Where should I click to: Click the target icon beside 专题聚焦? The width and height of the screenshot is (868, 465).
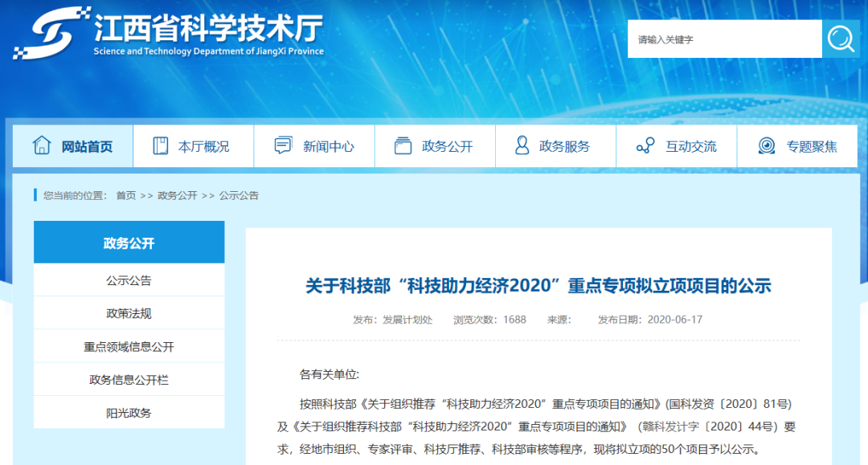(x=767, y=145)
